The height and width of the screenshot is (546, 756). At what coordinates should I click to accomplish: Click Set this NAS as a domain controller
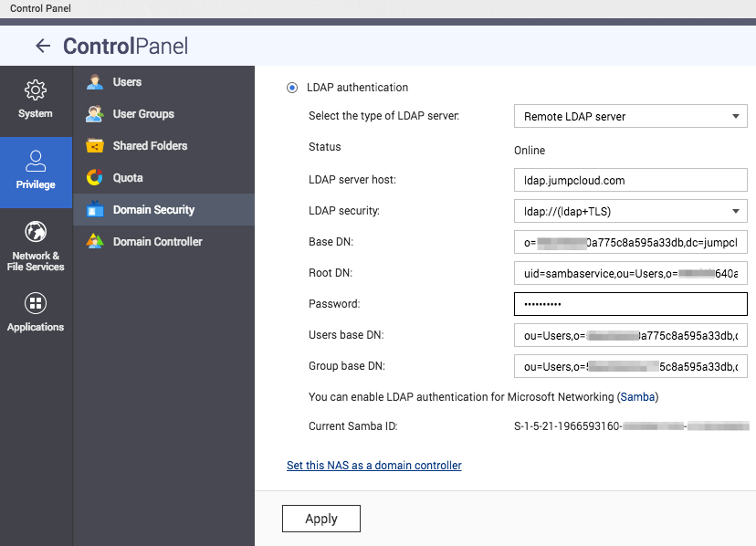pos(374,466)
